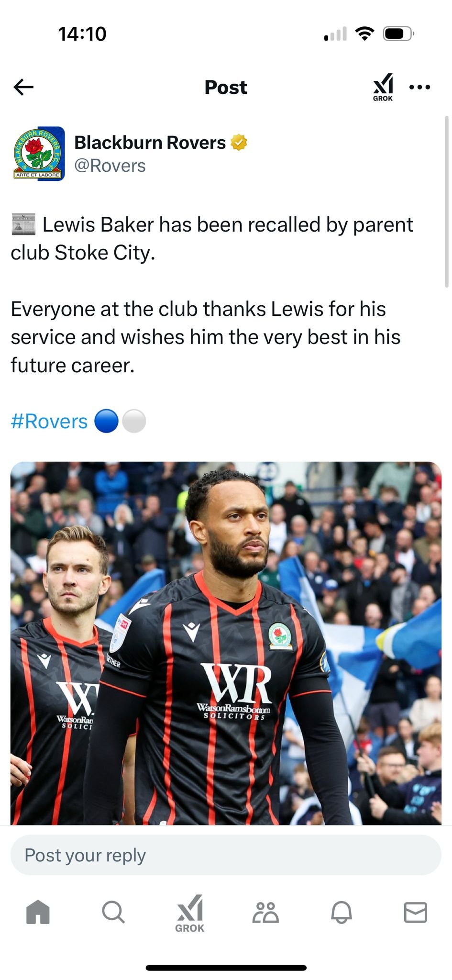This screenshot has height=980, width=452.
Task: View the Lewis Baker photo
Action: [x=226, y=643]
